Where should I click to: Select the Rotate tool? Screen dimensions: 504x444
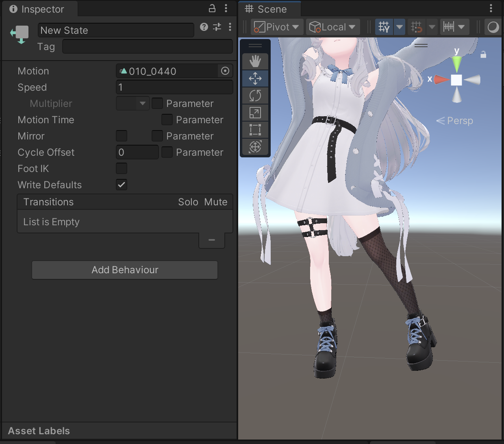[255, 96]
